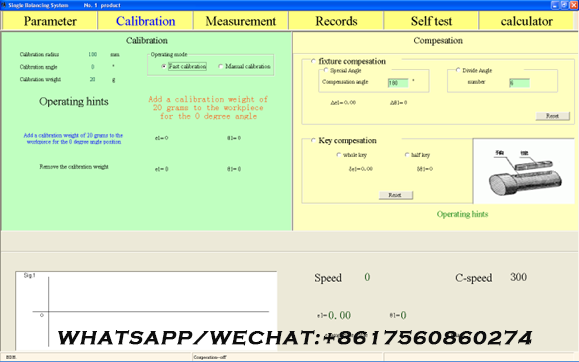
Task: Select the Calibration tab
Action: 145,21
